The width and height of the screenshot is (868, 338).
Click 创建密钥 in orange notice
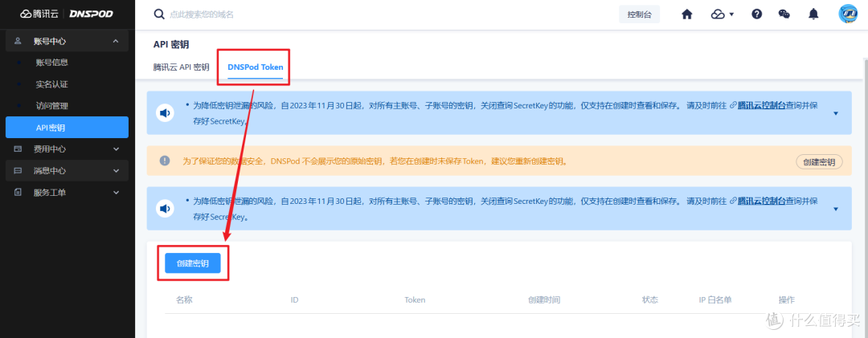819,162
